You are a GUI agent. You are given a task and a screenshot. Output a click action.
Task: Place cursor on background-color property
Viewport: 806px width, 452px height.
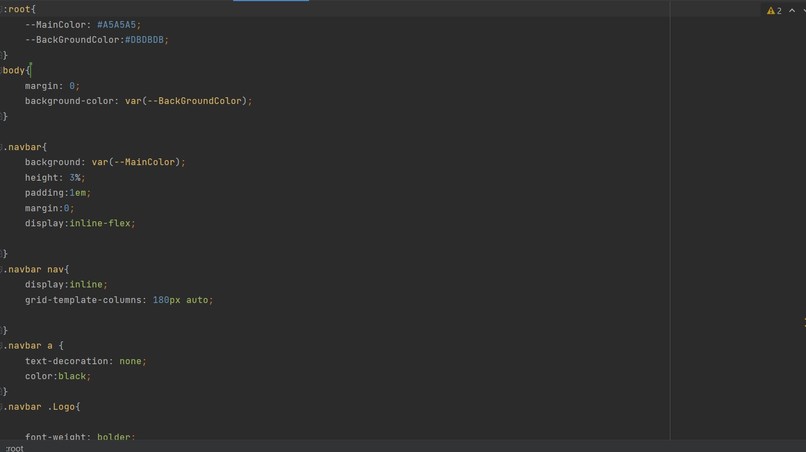(69, 101)
